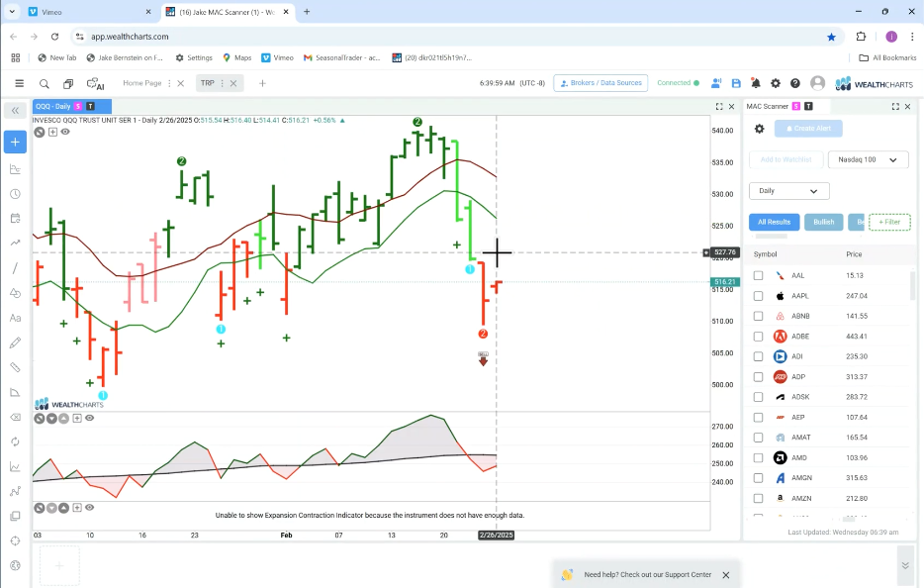Open the Daily timeframe dropdown in scanner
This screenshot has height=588, width=924.
(x=789, y=191)
